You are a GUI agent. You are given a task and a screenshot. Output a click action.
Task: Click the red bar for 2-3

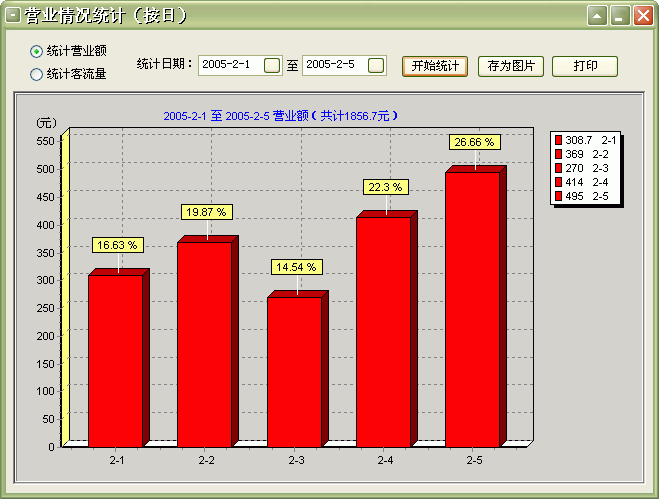pyautogui.click(x=294, y=372)
